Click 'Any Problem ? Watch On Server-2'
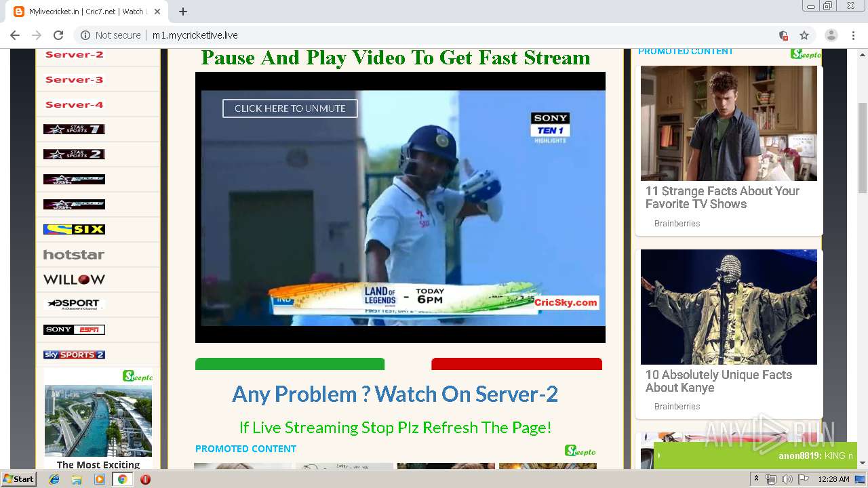This screenshot has height=488, width=868. (395, 394)
